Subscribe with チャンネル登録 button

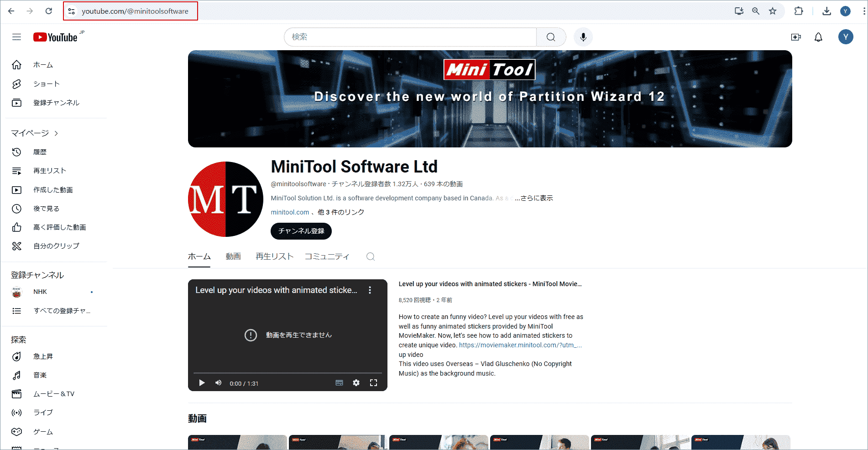[x=301, y=231]
